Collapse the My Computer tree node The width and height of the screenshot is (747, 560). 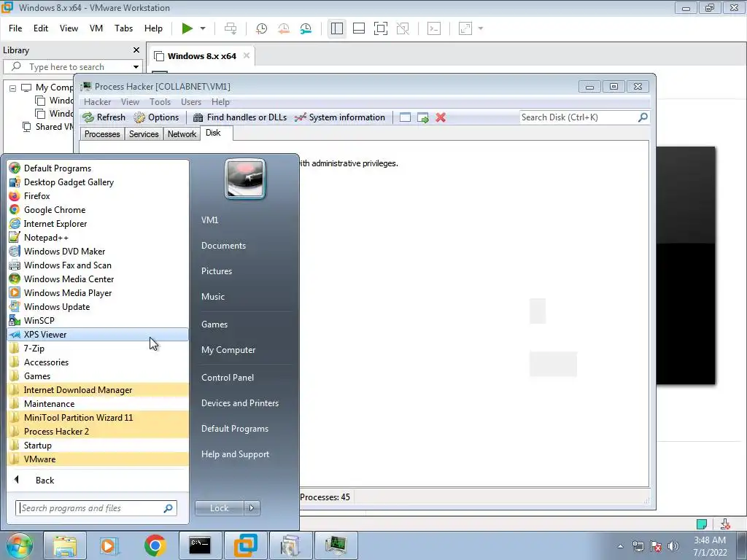pos(13,88)
